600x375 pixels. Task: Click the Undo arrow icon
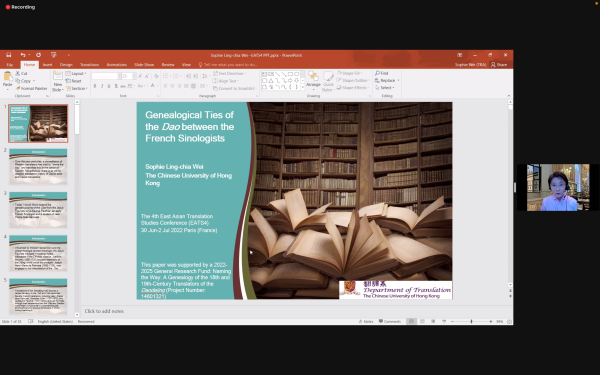(23, 55)
